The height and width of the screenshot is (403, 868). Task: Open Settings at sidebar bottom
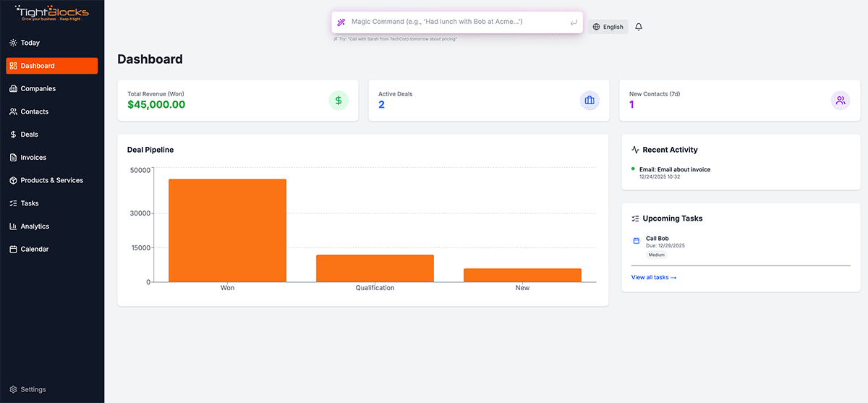[x=52, y=389]
